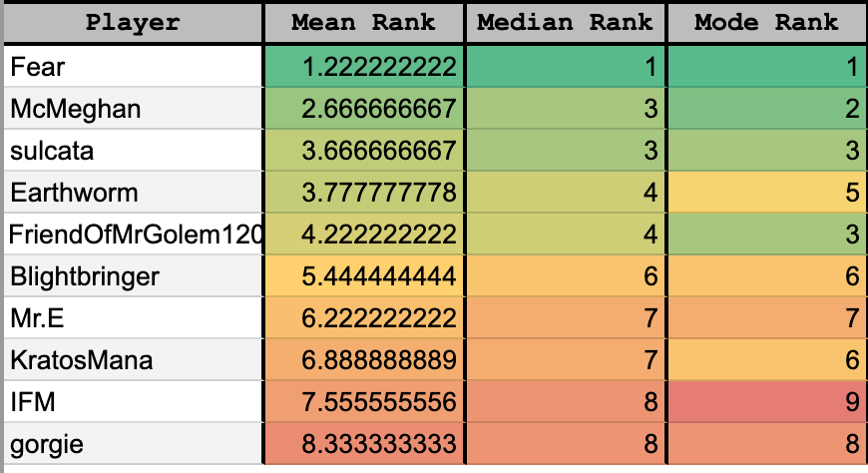Select mean rank cell 5.444444444

click(x=364, y=275)
